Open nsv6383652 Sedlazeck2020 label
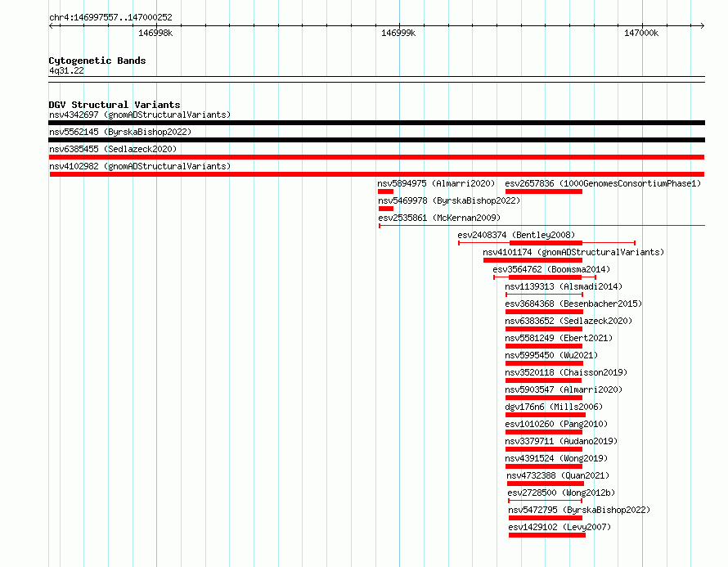This screenshot has width=728, height=567. tap(568, 321)
